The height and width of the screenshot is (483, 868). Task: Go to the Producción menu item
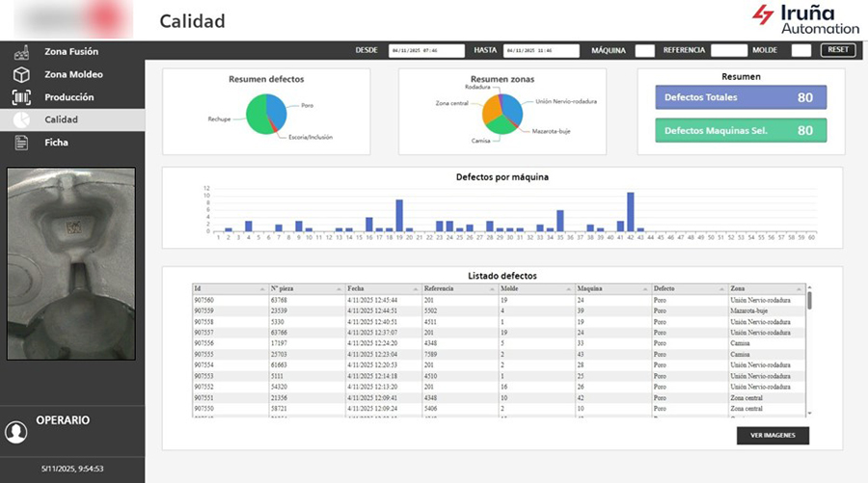[x=69, y=97]
